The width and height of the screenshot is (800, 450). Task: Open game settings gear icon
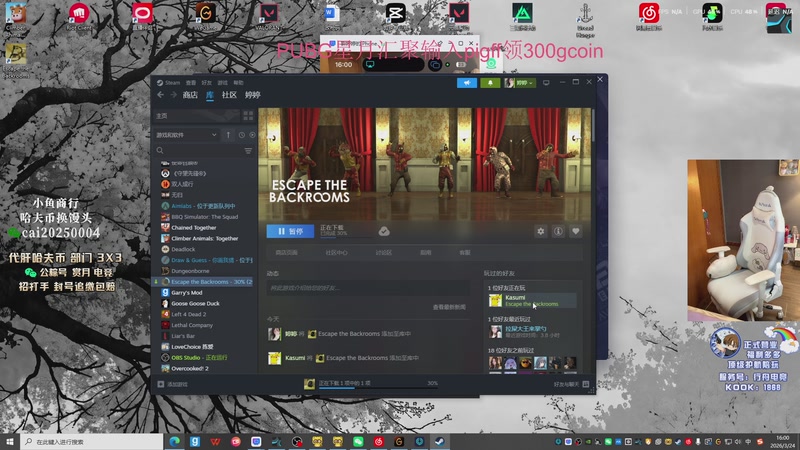coord(540,231)
